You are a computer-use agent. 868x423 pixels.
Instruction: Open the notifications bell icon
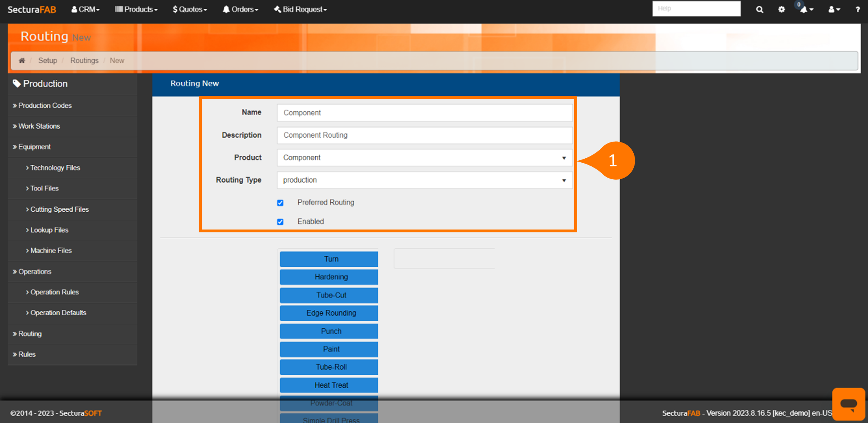point(804,9)
